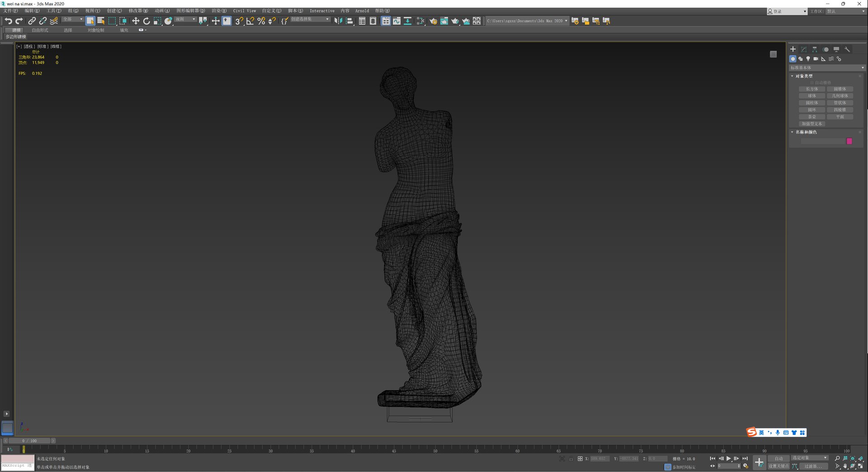Open the 标准基本体 category dropdown
The width and height of the screenshot is (868, 472).
click(827, 68)
